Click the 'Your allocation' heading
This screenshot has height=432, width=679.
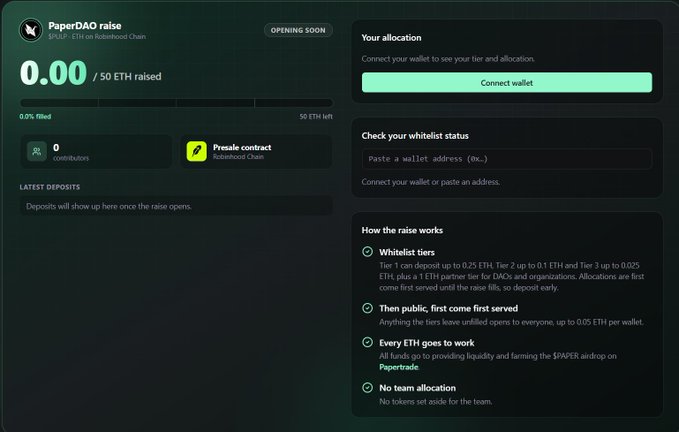(391, 38)
